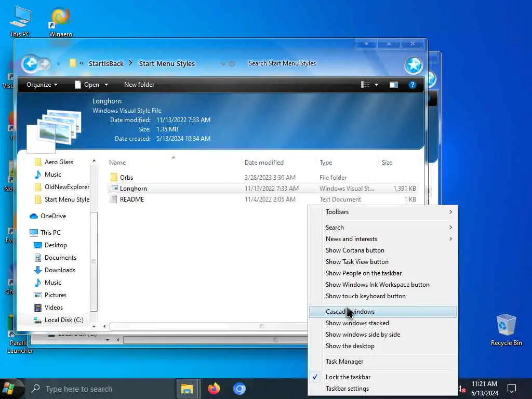Toggle Show touch keyboard button option
532x399 pixels.
click(x=383, y=296)
